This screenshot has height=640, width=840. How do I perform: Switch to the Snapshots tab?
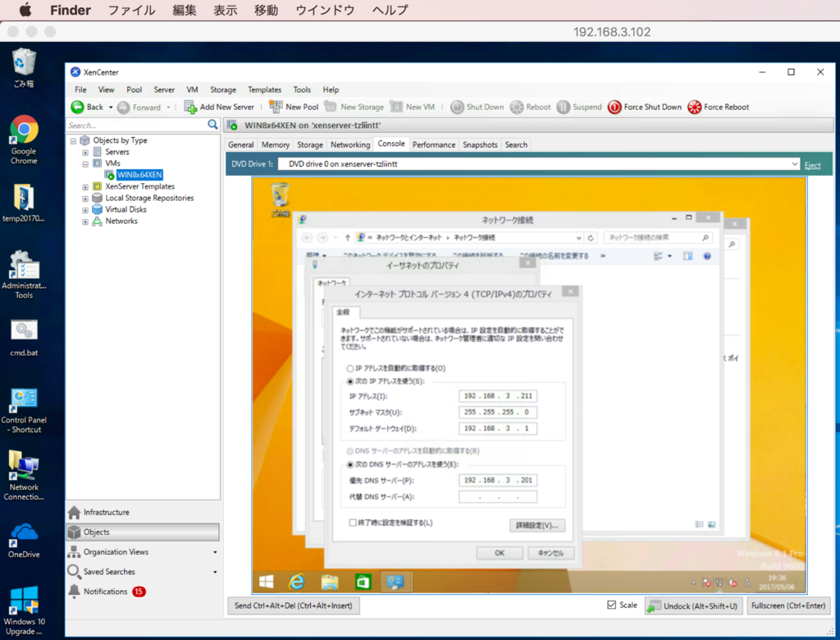tap(480, 144)
